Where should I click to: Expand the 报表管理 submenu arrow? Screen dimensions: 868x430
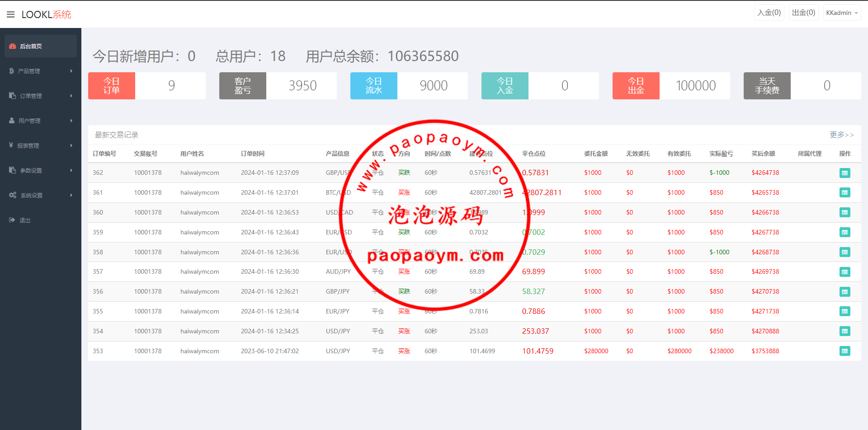coord(71,145)
